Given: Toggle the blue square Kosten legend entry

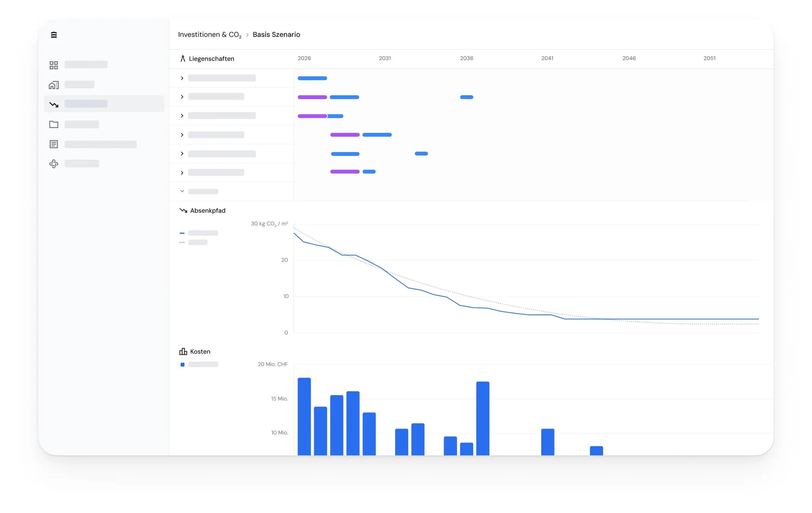Looking at the screenshot, I should [199, 364].
